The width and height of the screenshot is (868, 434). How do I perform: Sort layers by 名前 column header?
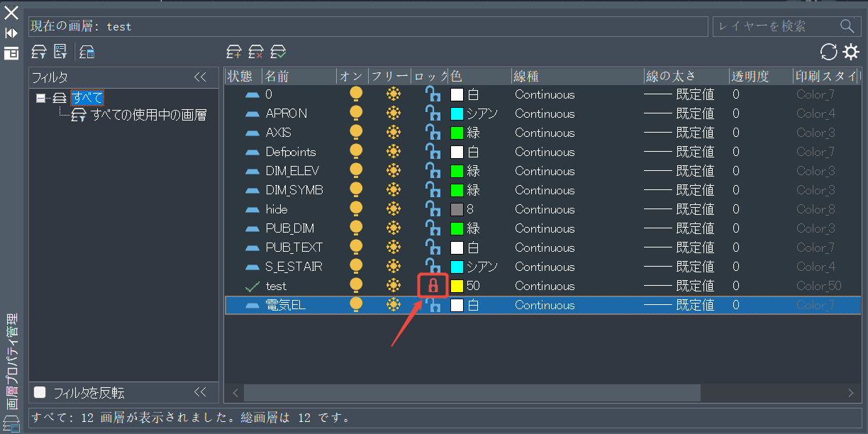pos(298,76)
